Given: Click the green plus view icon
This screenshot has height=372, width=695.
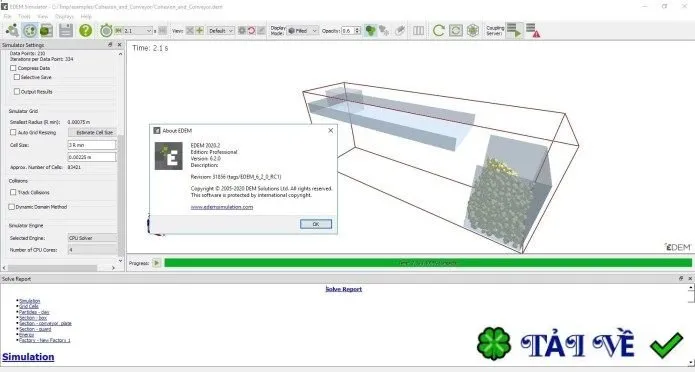Looking at the screenshot, I should (200, 31).
